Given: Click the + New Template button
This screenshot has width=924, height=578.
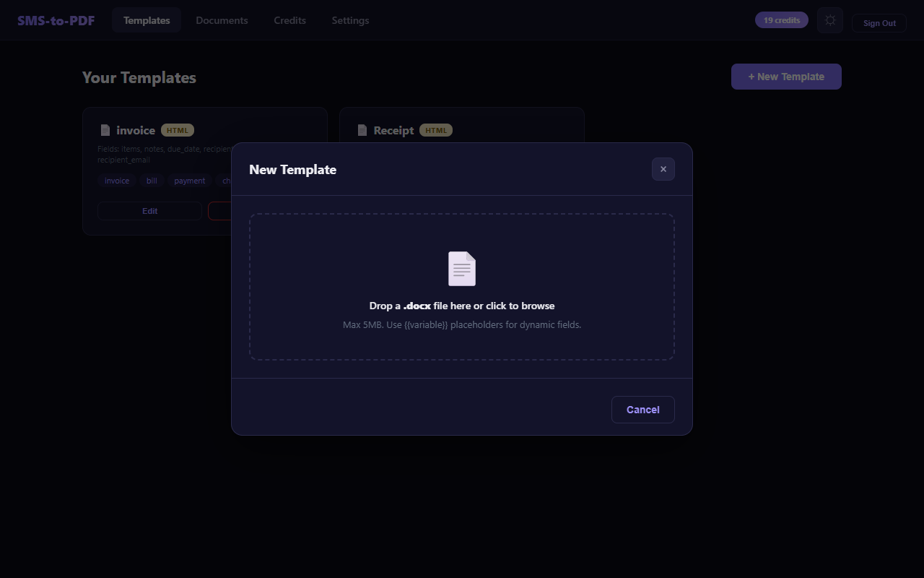Looking at the screenshot, I should (786, 76).
